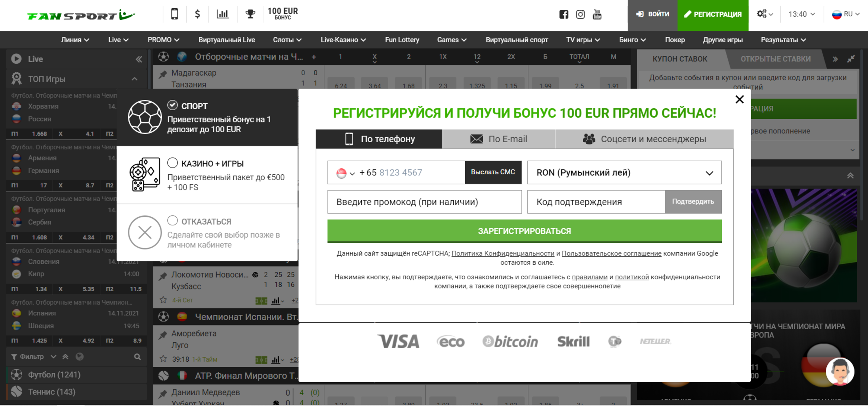Pin the Мадагаскар – Танзания match
This screenshot has height=406, width=868.
[163, 74]
